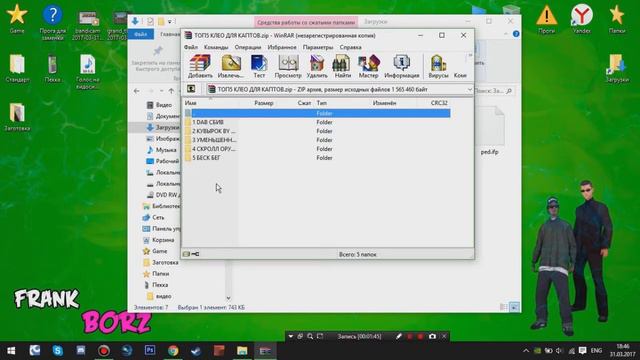Click the Explorer up arrow button
The width and height of the screenshot is (640, 360).
pos(171,91)
